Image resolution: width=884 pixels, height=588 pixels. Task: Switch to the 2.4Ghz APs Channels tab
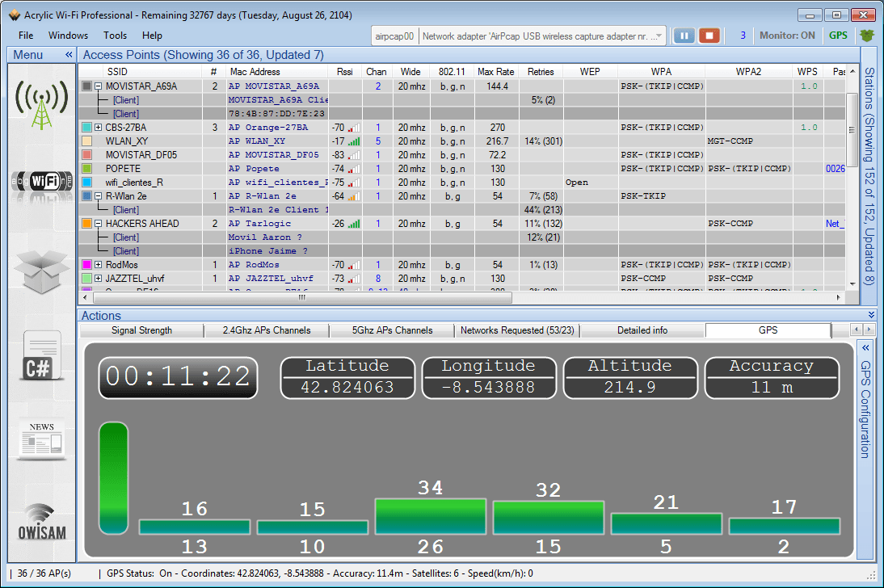coord(266,330)
